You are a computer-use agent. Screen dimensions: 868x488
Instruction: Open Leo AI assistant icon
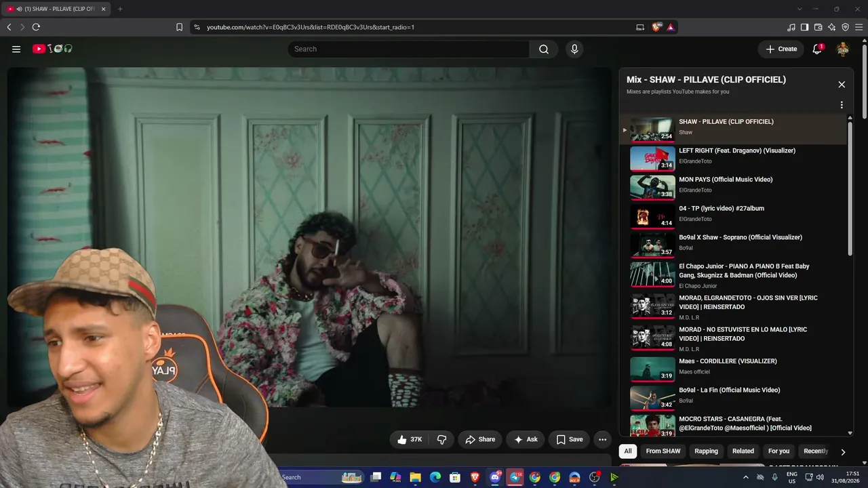tap(832, 27)
